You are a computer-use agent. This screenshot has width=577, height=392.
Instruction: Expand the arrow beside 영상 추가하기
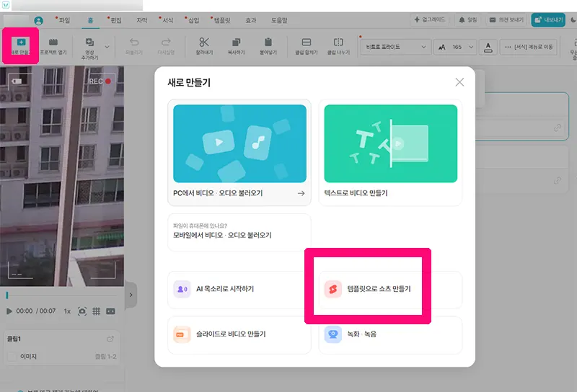click(x=107, y=47)
